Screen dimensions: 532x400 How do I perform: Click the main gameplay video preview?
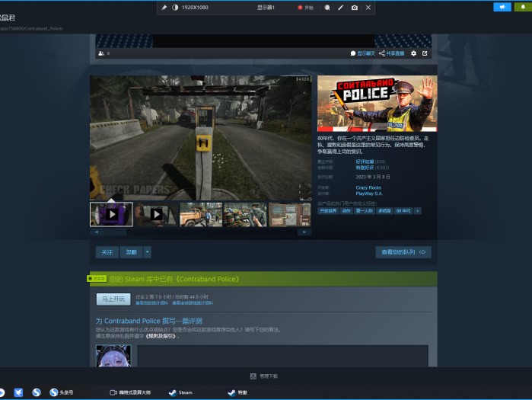pyautogui.click(x=200, y=138)
